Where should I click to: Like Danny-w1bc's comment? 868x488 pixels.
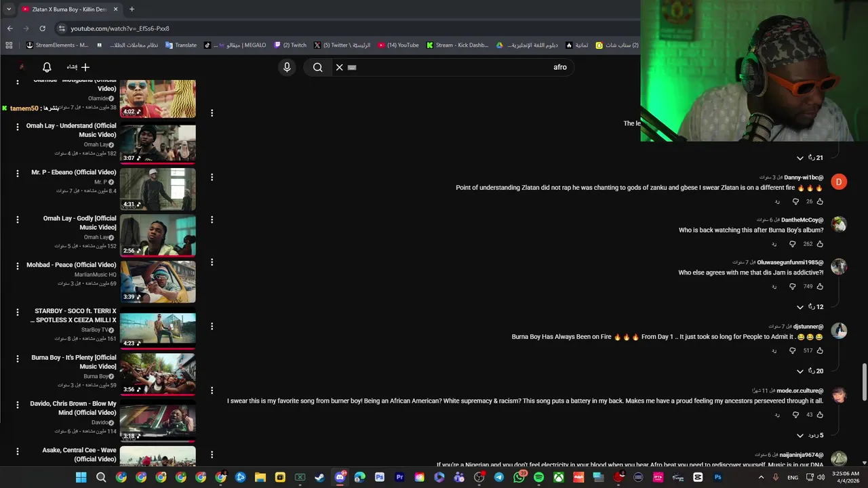coord(820,201)
